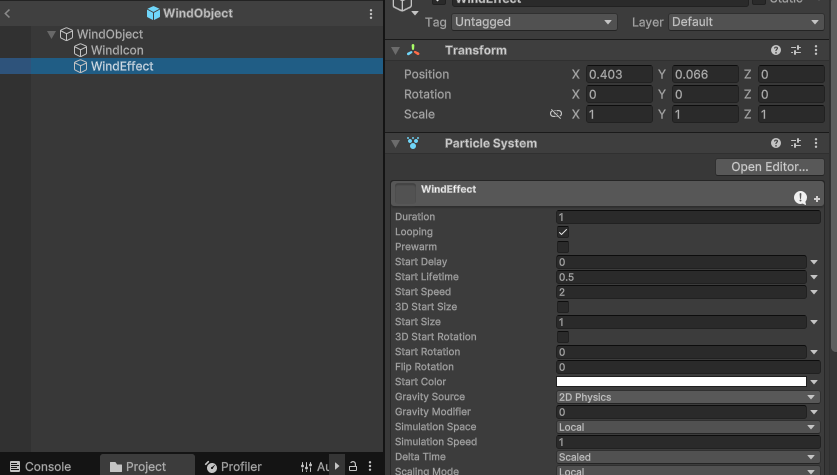This screenshot has height=475, width=837.
Task: Edit the Position Z field
Action: (791, 74)
